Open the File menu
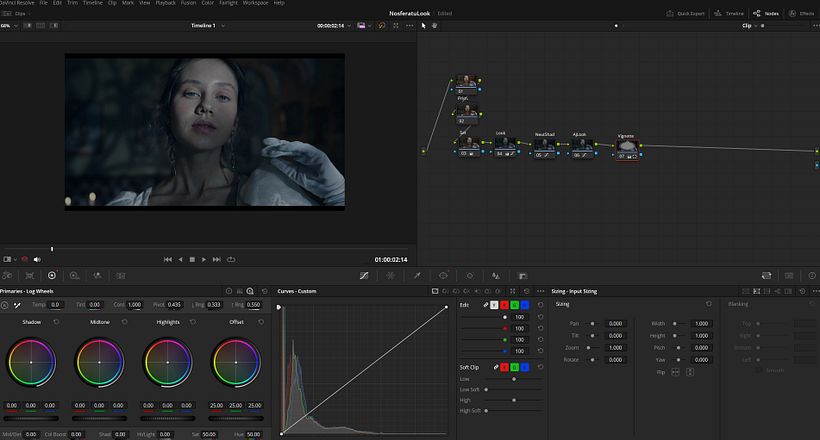The image size is (820, 440). tap(43, 3)
